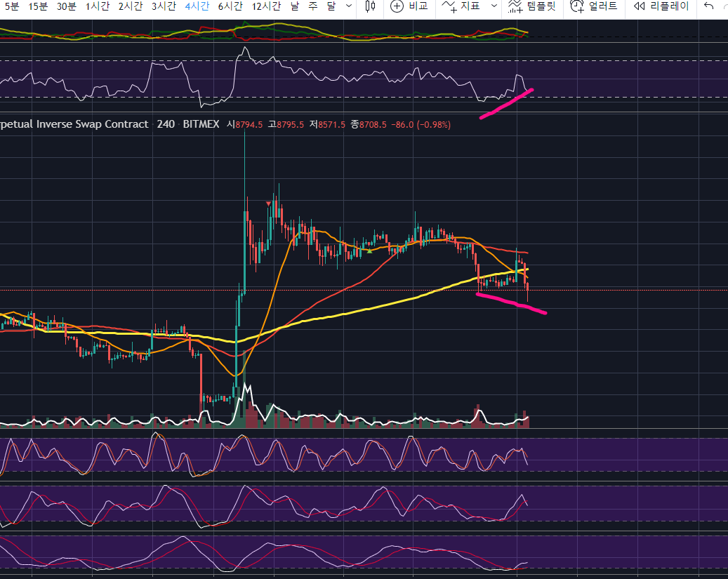Expand the indicators favorites dropdown arrow
Viewport: 728px width, 579px height.
pos(494,6)
